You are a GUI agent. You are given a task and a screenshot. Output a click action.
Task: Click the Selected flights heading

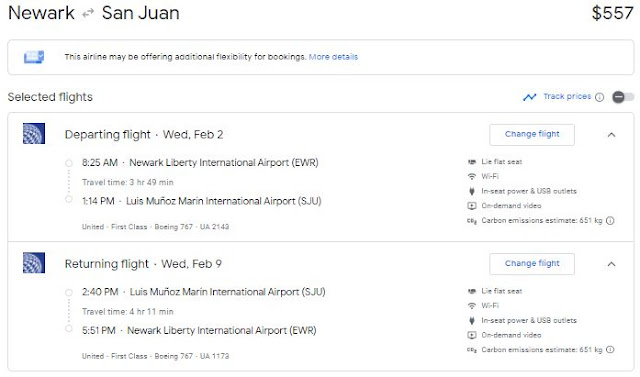50,97
